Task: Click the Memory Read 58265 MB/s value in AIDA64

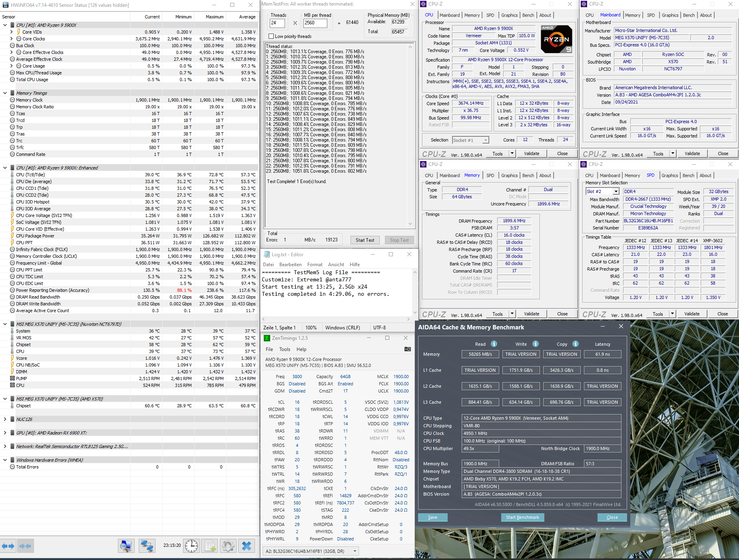Action: pyautogui.click(x=480, y=354)
